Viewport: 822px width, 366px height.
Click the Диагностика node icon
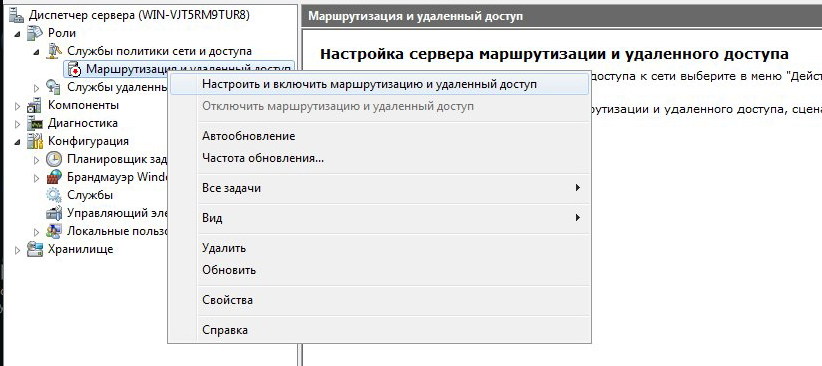tap(36, 123)
